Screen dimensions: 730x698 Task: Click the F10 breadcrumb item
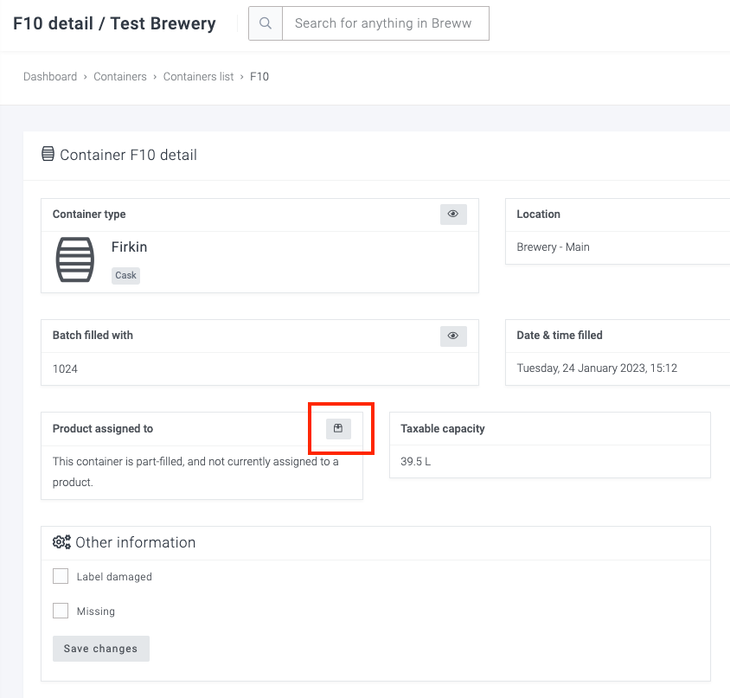259,77
